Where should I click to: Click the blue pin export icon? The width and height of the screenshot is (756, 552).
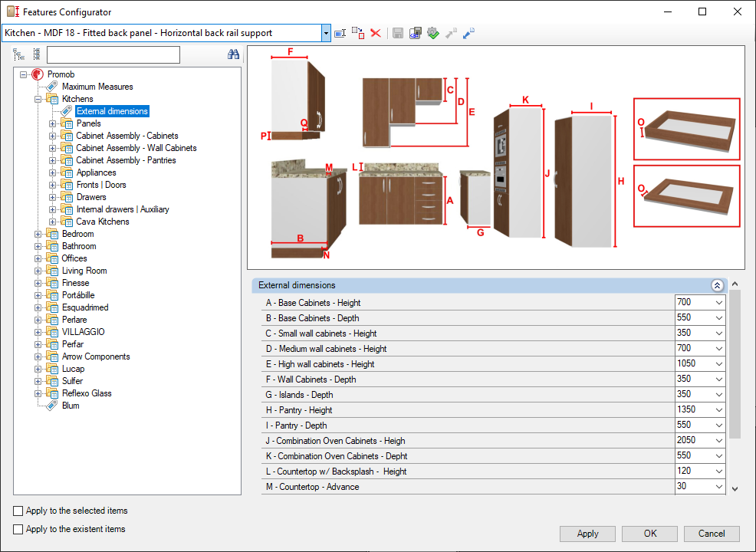(x=468, y=33)
